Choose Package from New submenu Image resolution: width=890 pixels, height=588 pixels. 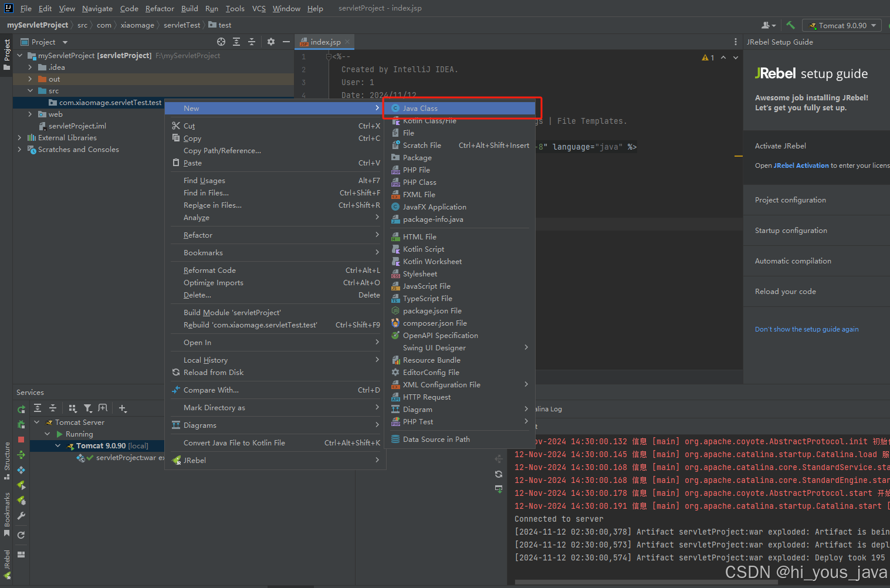click(460, 157)
